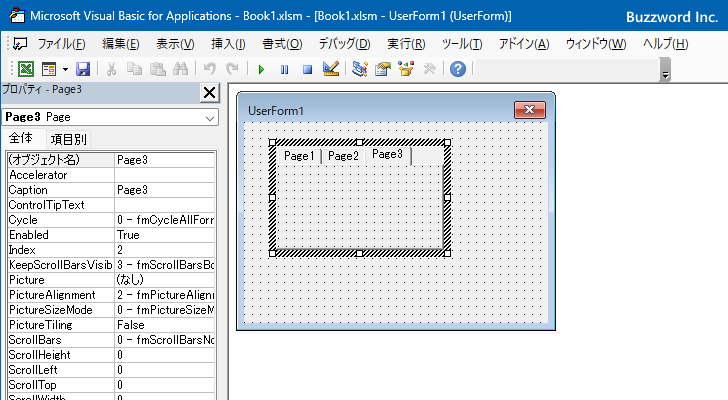Open the Object Browser icon
This screenshot has width=728, height=400.
406,69
